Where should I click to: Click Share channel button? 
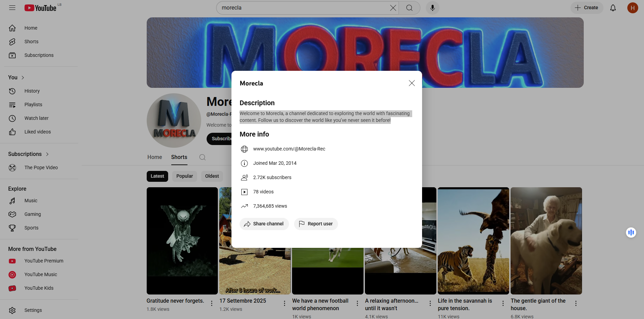point(264,224)
